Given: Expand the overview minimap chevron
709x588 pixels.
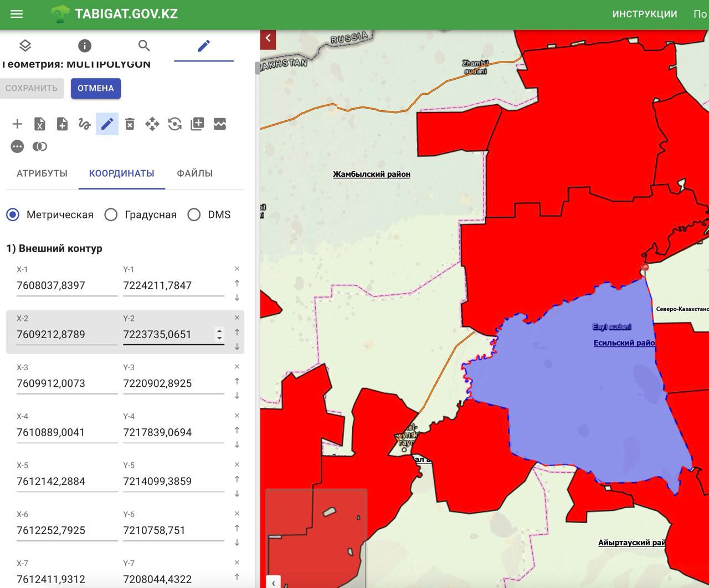Looking at the screenshot, I should coord(273,582).
